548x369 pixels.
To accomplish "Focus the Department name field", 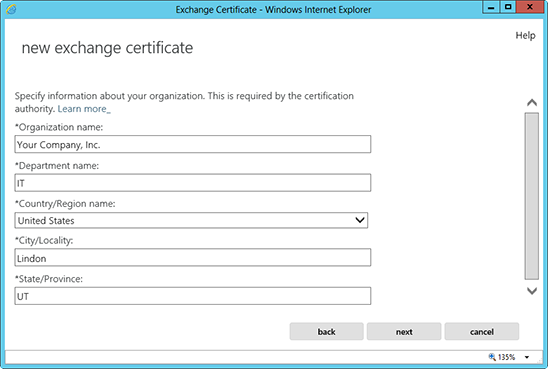I will pos(193,183).
